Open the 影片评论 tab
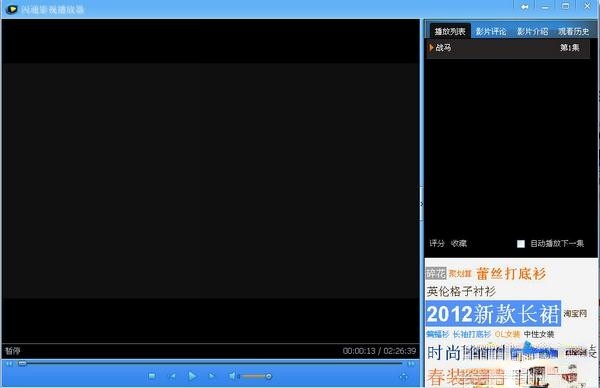Viewport: 600px width, 388px height. pos(491,31)
